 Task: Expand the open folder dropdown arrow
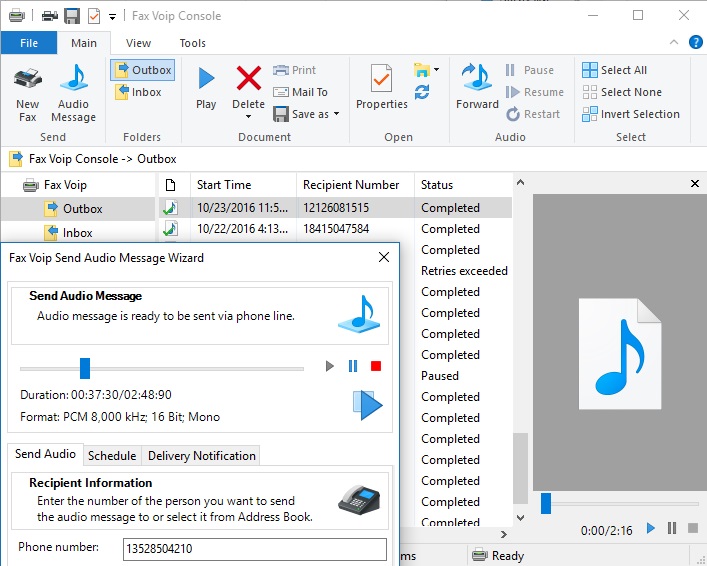click(436, 70)
